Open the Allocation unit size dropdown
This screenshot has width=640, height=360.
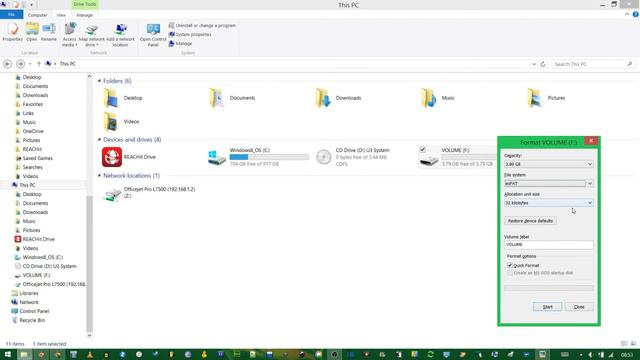click(549, 203)
